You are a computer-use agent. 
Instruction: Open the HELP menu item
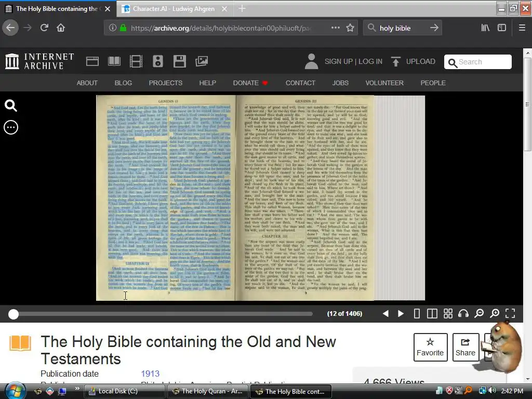[208, 83]
